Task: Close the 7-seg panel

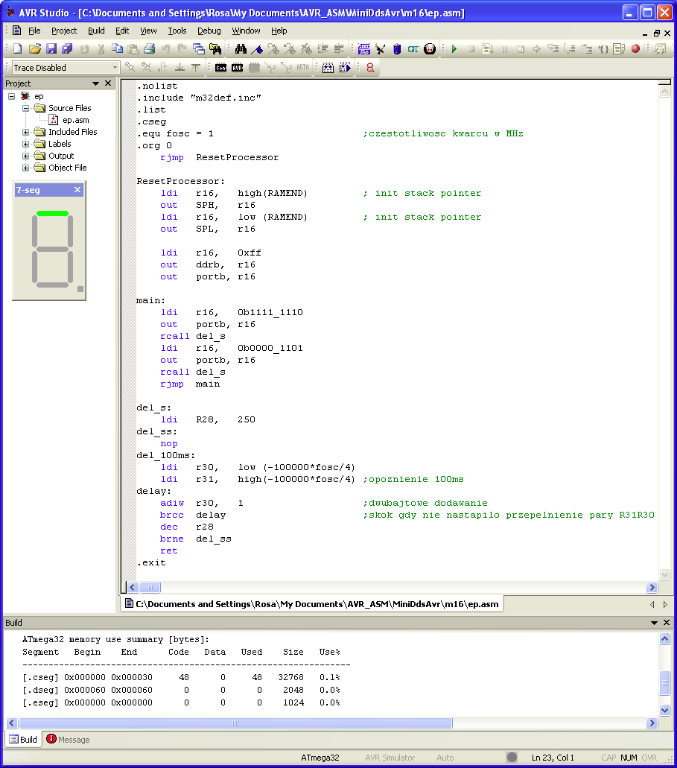Action: [77, 188]
